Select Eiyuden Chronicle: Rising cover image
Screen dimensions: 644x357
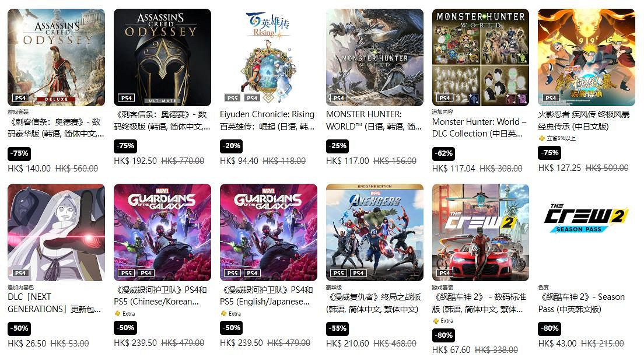click(x=268, y=58)
